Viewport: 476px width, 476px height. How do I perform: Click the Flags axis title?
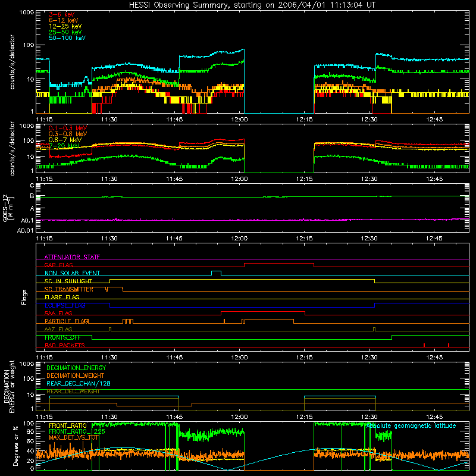pos(24,297)
